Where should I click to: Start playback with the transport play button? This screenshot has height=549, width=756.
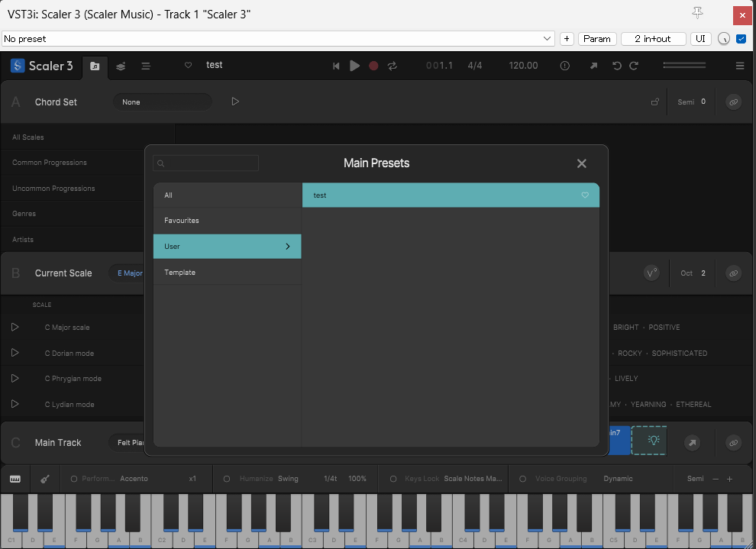tap(354, 66)
